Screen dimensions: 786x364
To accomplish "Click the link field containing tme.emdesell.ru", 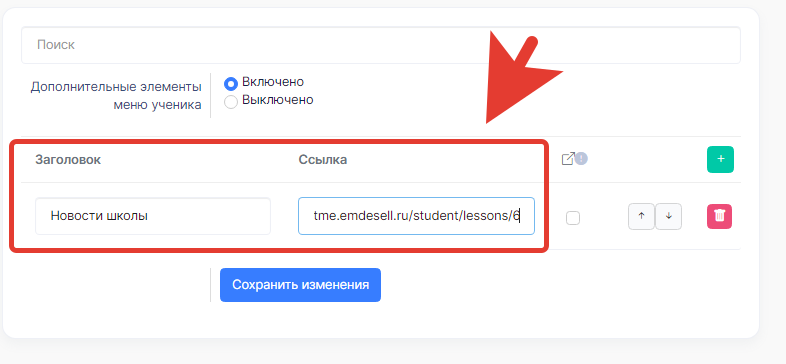I will tap(417, 216).
